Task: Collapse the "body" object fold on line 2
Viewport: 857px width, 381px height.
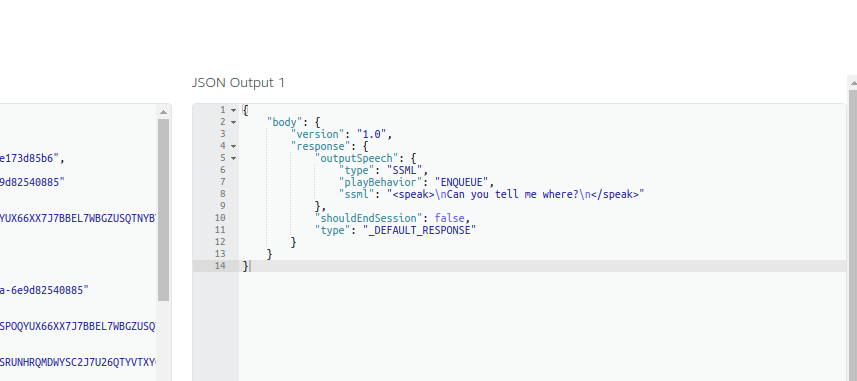Action: pyautogui.click(x=233, y=122)
